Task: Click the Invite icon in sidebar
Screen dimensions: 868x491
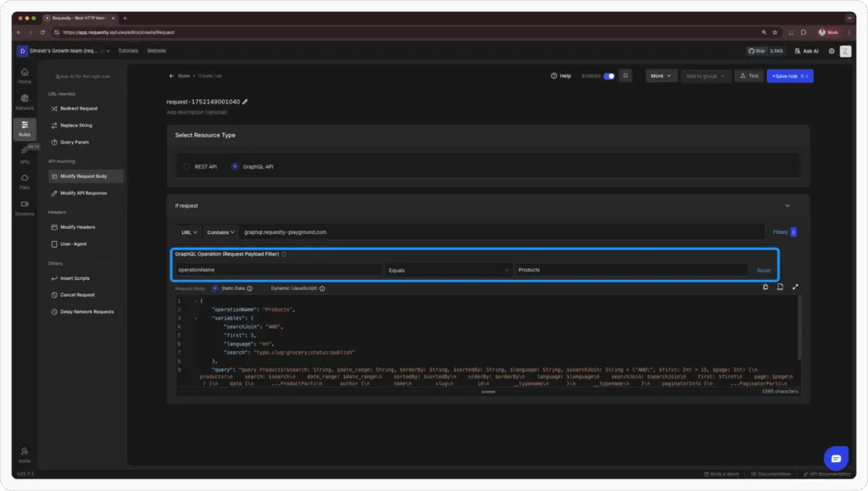Action: (x=25, y=455)
